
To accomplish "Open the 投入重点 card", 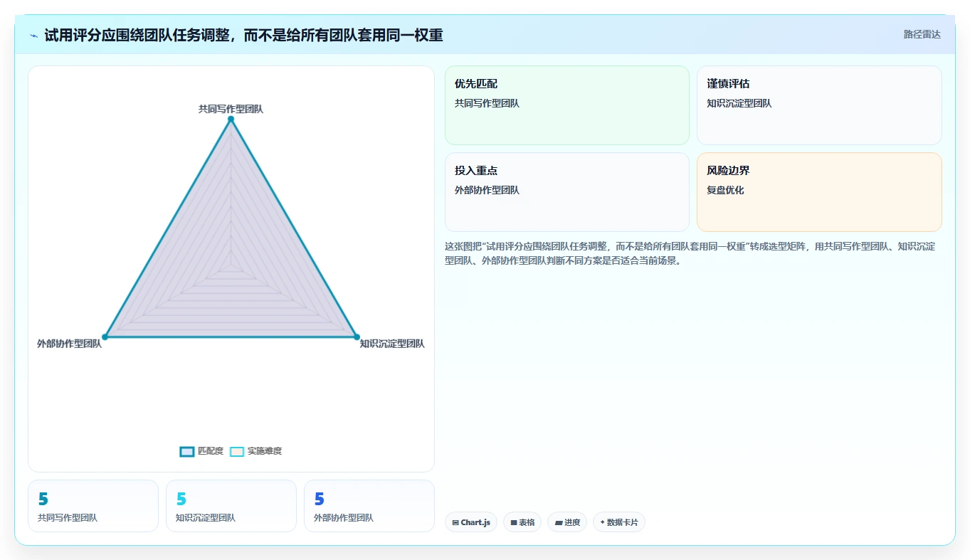I will point(567,192).
